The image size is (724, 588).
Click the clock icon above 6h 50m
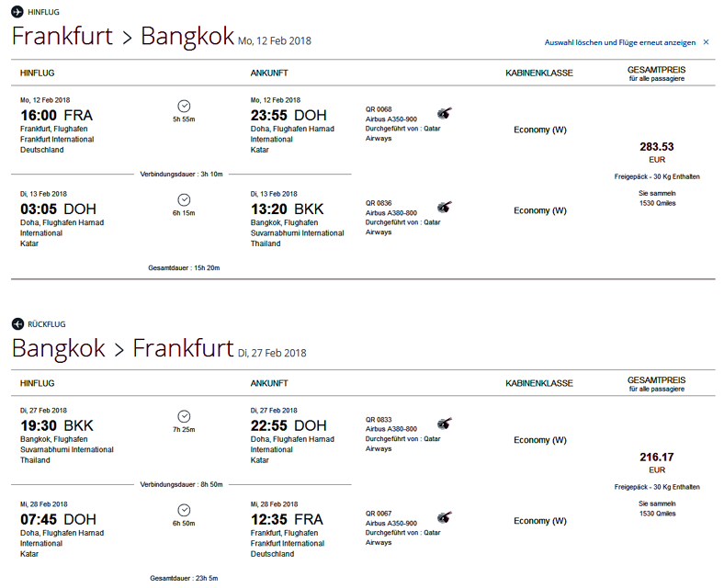point(184,510)
